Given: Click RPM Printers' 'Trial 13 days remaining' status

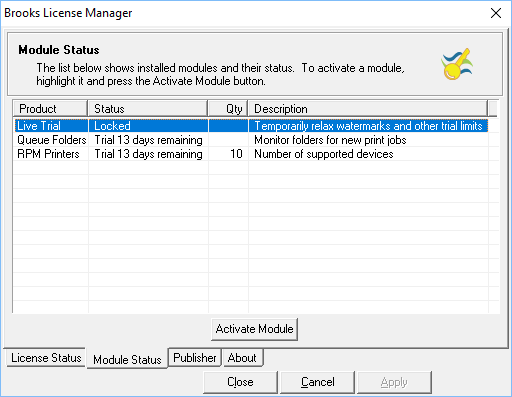Looking at the screenshot, I should point(148,154).
